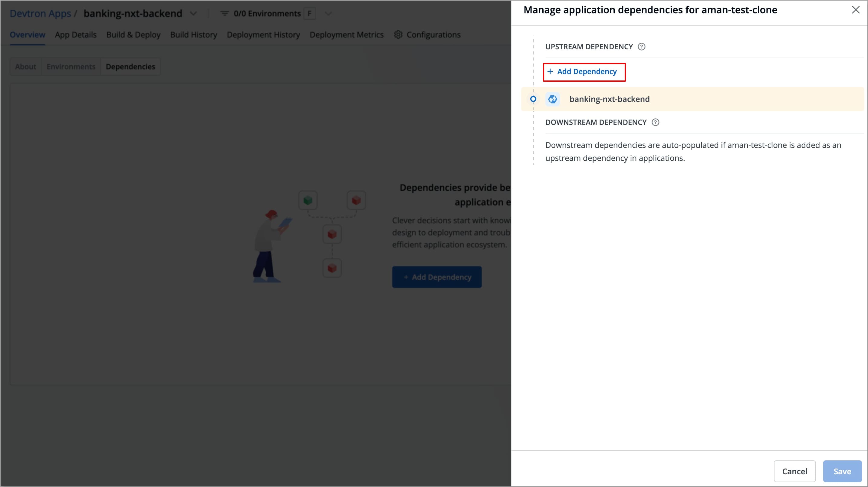The image size is (868, 487).
Task: Open Upstream Dependency help icon
Action: [642, 47]
